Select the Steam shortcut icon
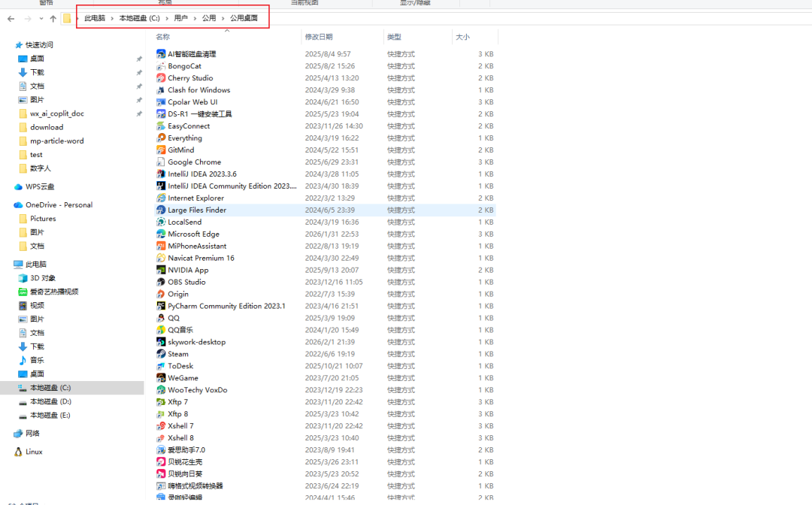Viewport: 812px width, 505px height. (x=161, y=354)
